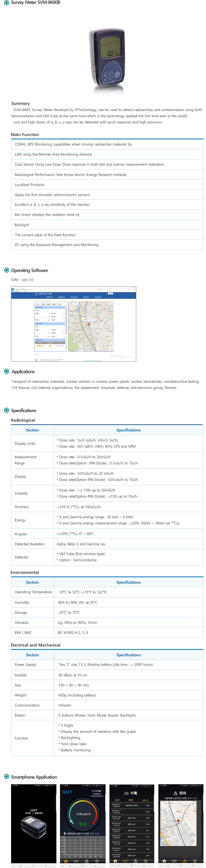This screenshot has width=206, height=868.
Task: Click the 'SVM - pro 1.0' label
Action: pyautogui.click(x=22, y=280)
